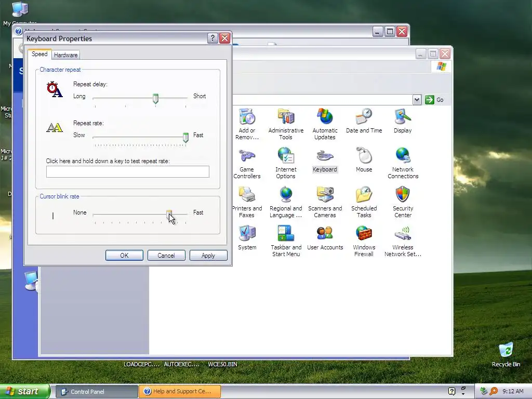
Task: Click the Repeat delay slider thumb
Action: [155, 98]
